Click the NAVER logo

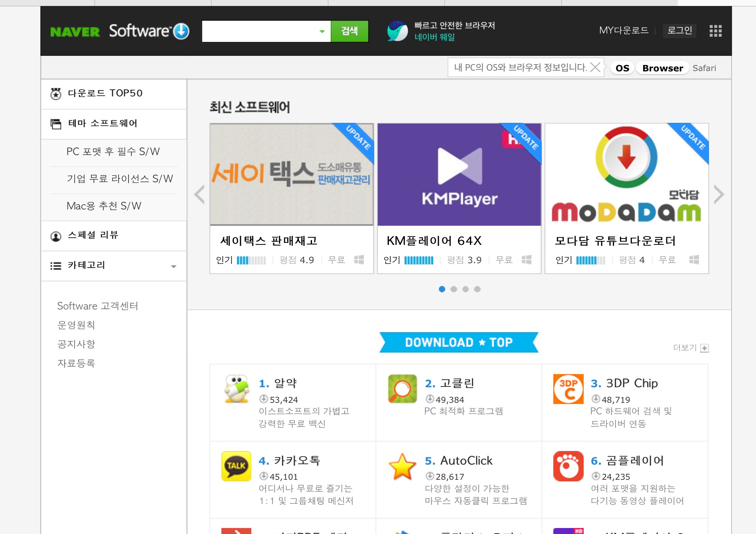[x=75, y=32]
